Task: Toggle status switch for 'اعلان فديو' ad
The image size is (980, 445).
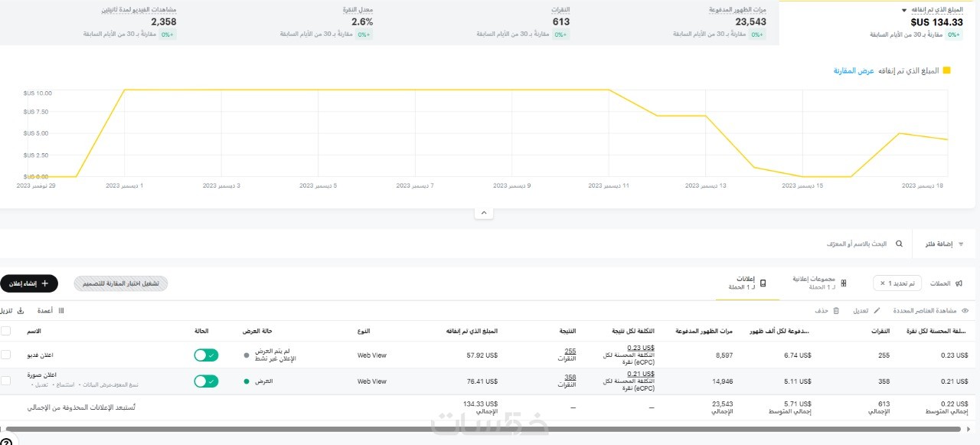Action: tap(206, 355)
